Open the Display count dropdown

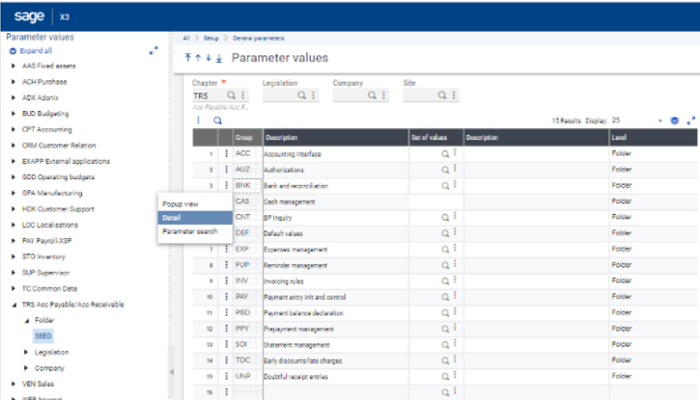pyautogui.click(x=660, y=120)
